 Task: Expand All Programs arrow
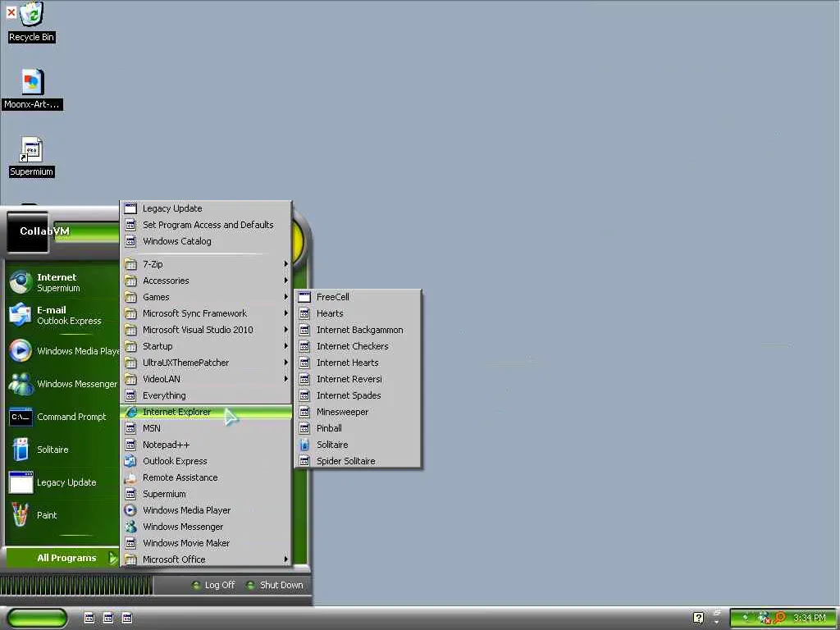point(113,558)
